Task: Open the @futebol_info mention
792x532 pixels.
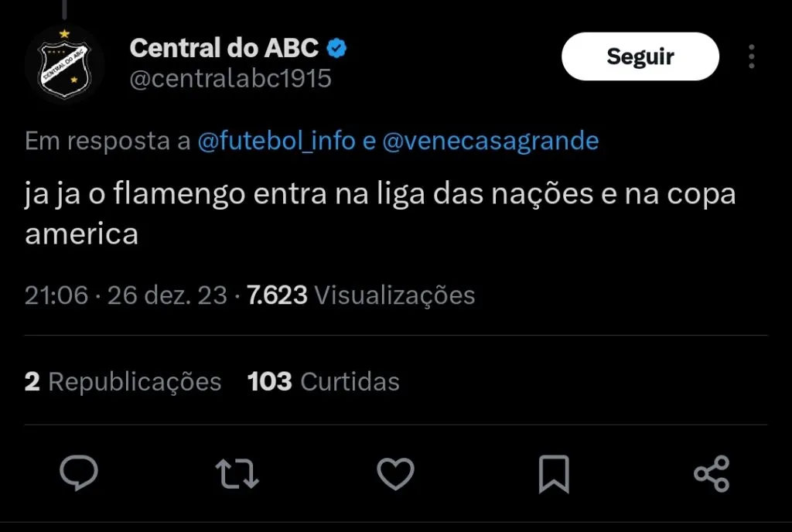Action: pyautogui.click(x=277, y=142)
